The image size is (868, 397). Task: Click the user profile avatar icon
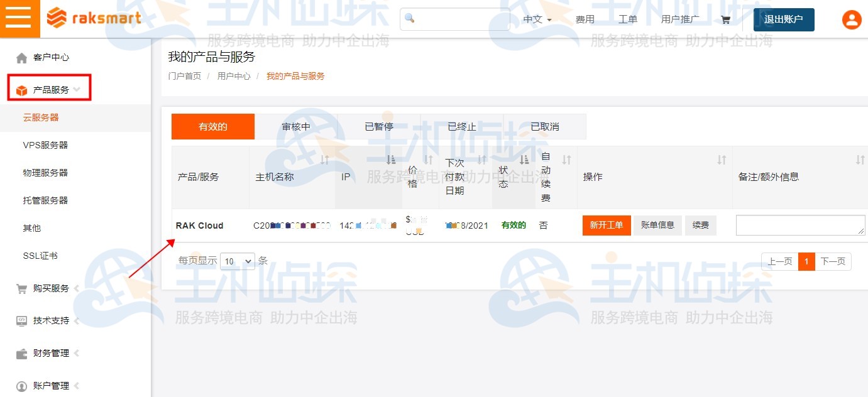[852, 19]
